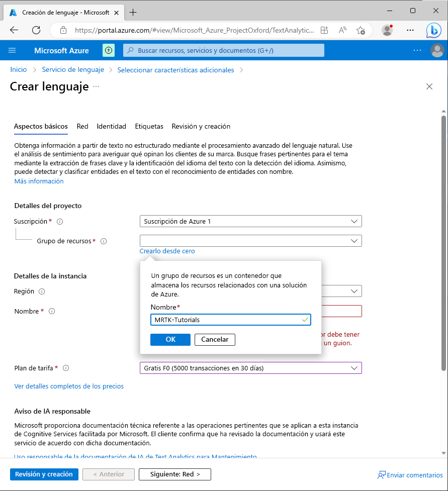Image resolution: width=448 pixels, height=491 pixels.
Task: Click the scrollbar up arrow
Action: [443, 111]
